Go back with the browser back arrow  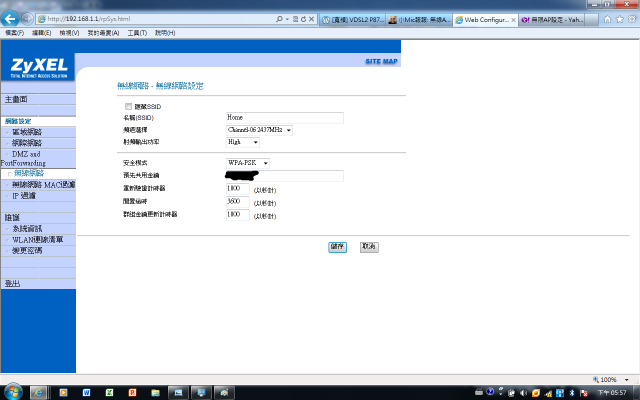[x=10, y=19]
